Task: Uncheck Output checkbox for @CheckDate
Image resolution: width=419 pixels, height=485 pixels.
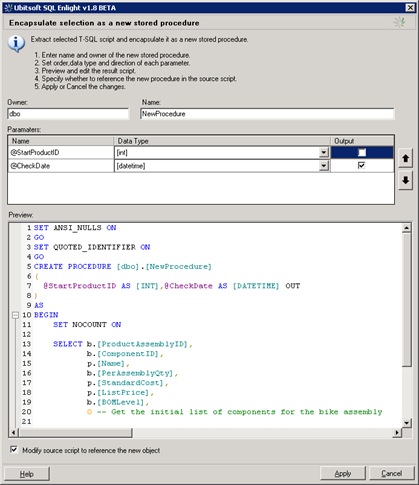Action: tap(361, 165)
